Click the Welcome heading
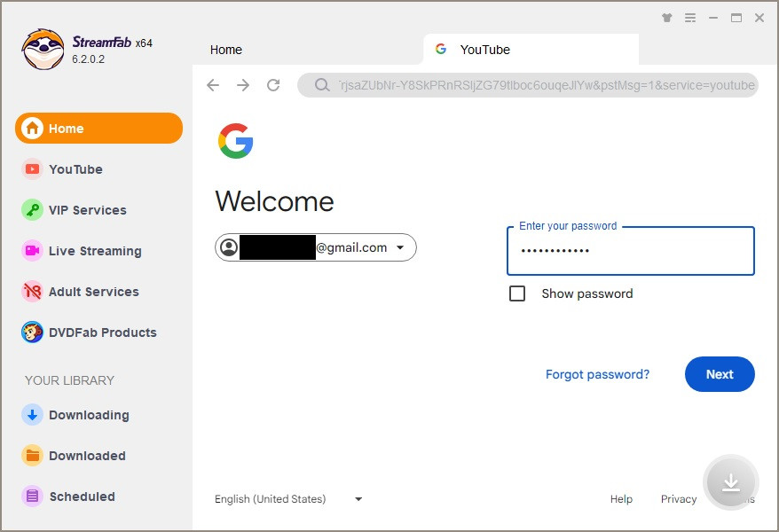The image size is (779, 532). pyautogui.click(x=275, y=201)
